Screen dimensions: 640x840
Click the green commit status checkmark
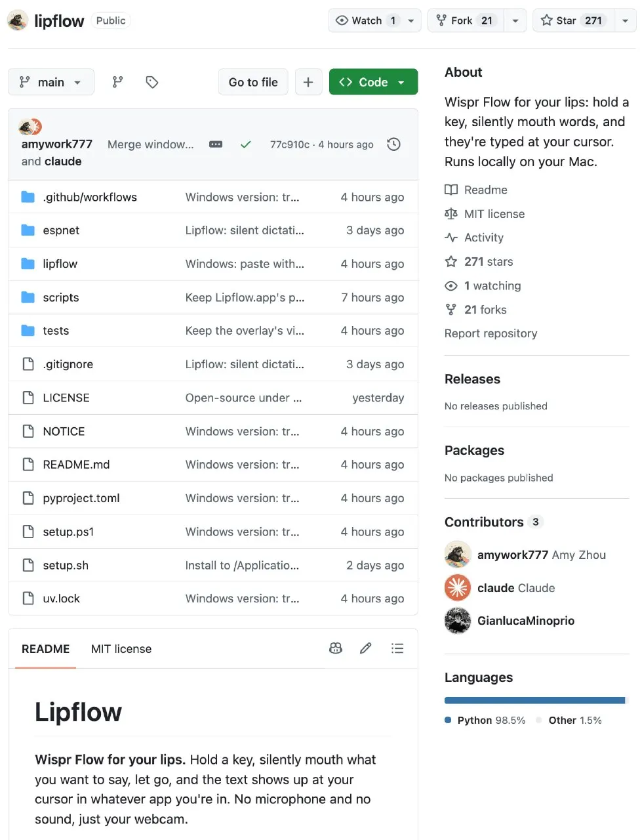245,144
